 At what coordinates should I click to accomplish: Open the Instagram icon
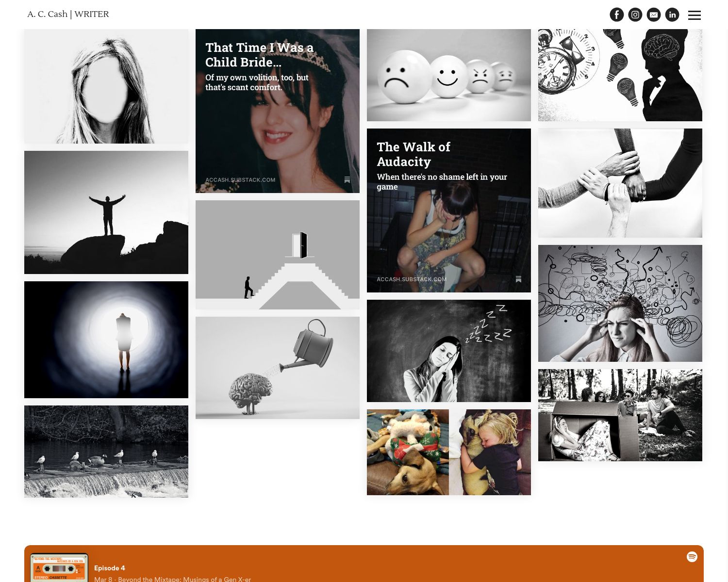tap(635, 15)
